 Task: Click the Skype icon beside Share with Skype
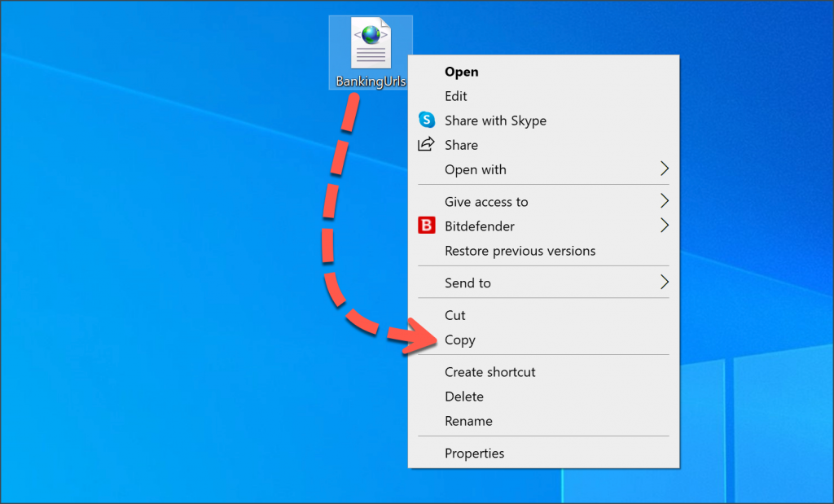tap(427, 120)
